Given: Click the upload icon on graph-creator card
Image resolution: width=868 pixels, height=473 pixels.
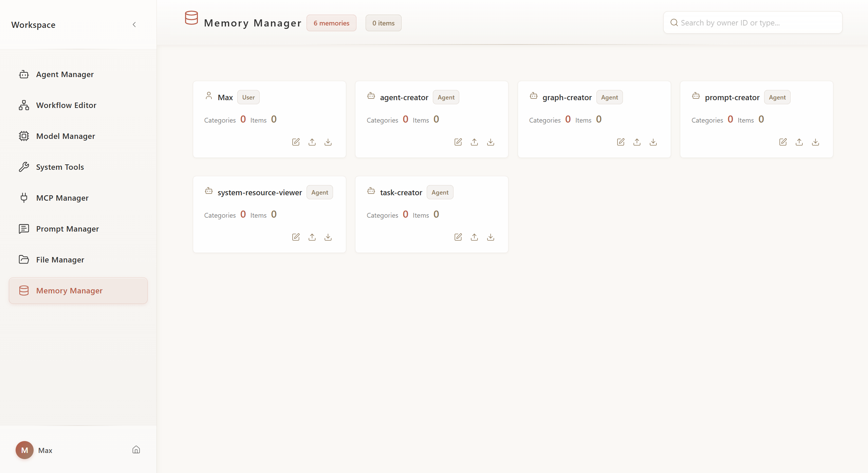Looking at the screenshot, I should [636, 142].
